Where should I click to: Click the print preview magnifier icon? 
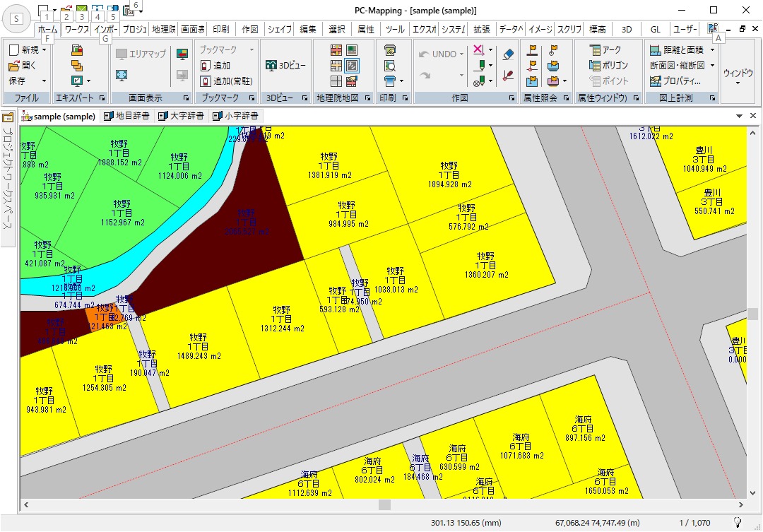(x=390, y=65)
